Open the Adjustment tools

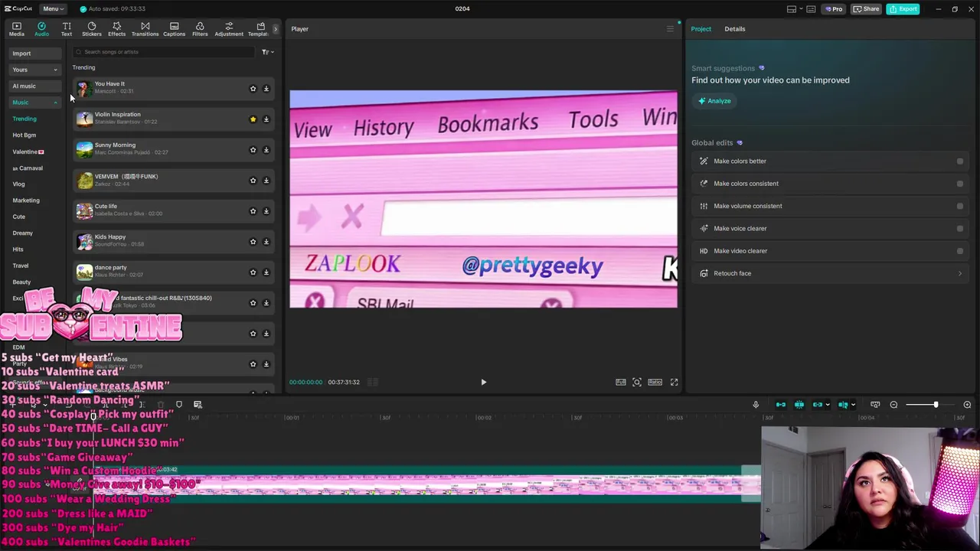[229, 29]
